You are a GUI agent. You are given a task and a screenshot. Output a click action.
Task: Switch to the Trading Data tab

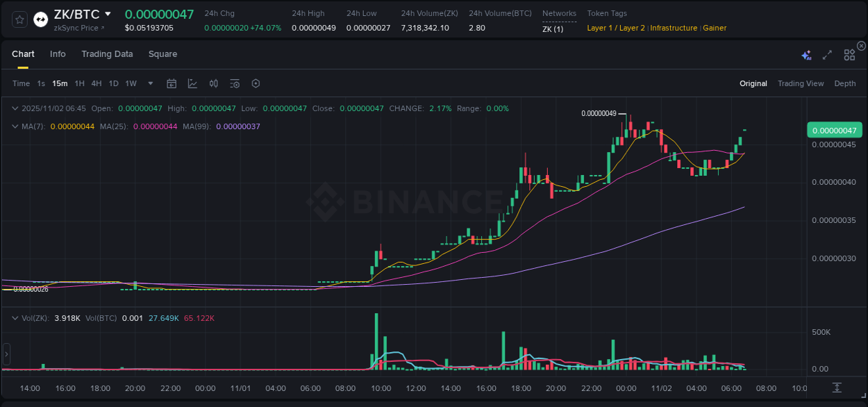[107, 54]
